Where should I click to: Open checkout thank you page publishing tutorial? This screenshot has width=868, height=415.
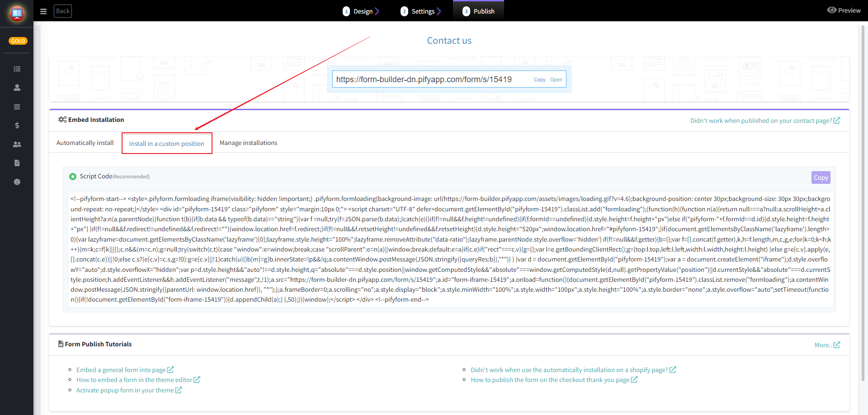pyautogui.click(x=554, y=380)
